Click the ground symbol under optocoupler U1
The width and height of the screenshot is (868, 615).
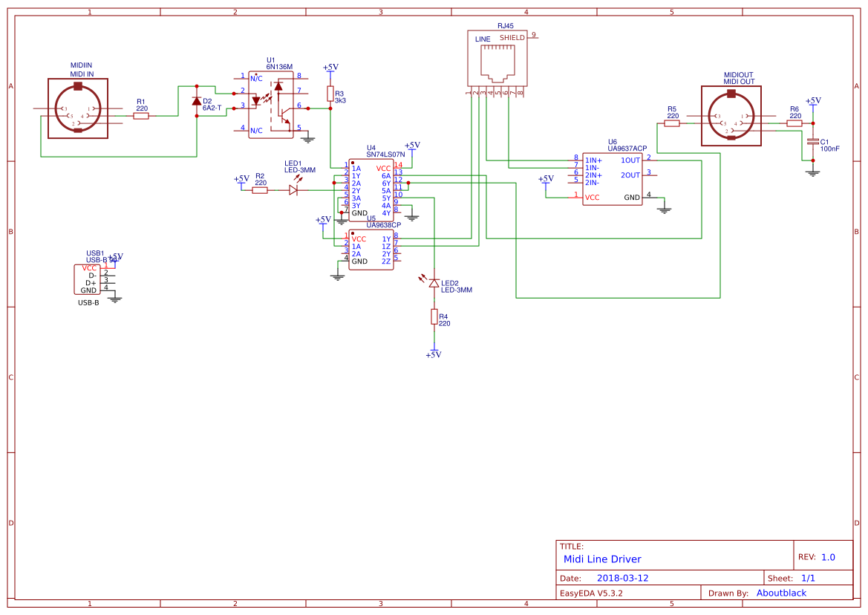[x=310, y=138]
